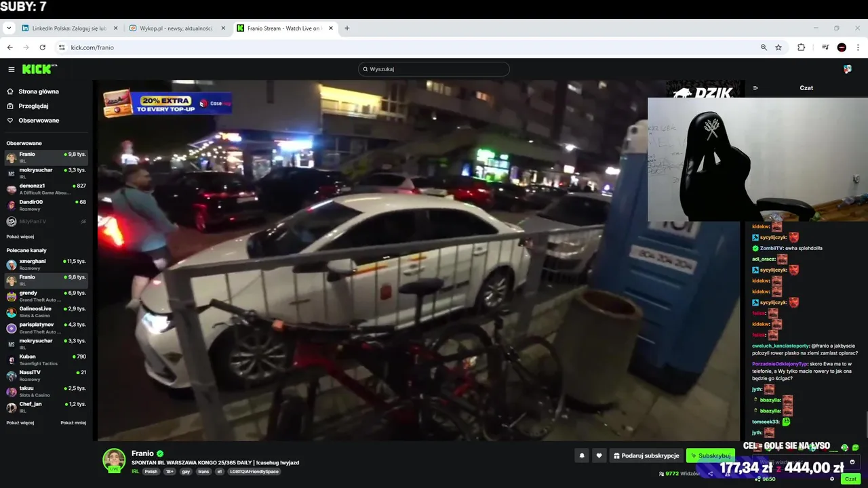Click the 18+ tag
This screenshot has height=488, width=868.
170,472
